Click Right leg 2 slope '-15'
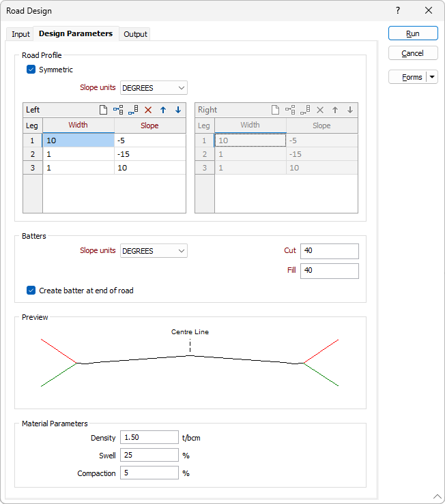The width and height of the screenshot is (445, 504). [322, 154]
